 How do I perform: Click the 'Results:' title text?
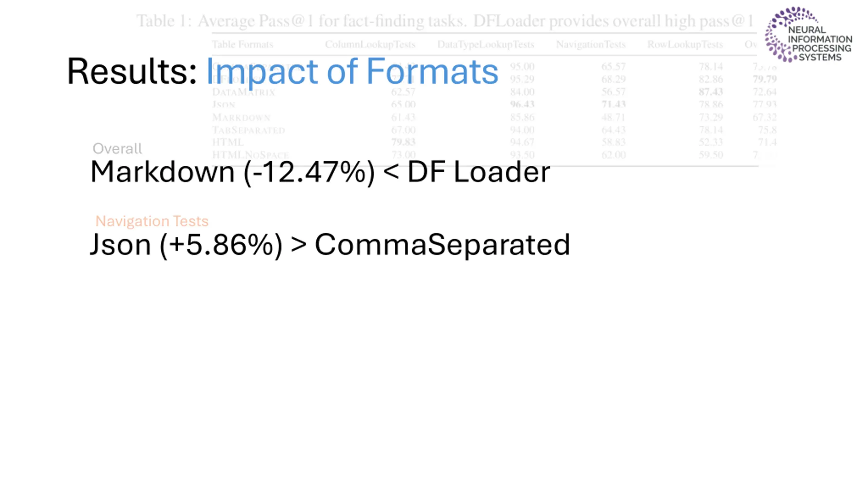coord(132,72)
